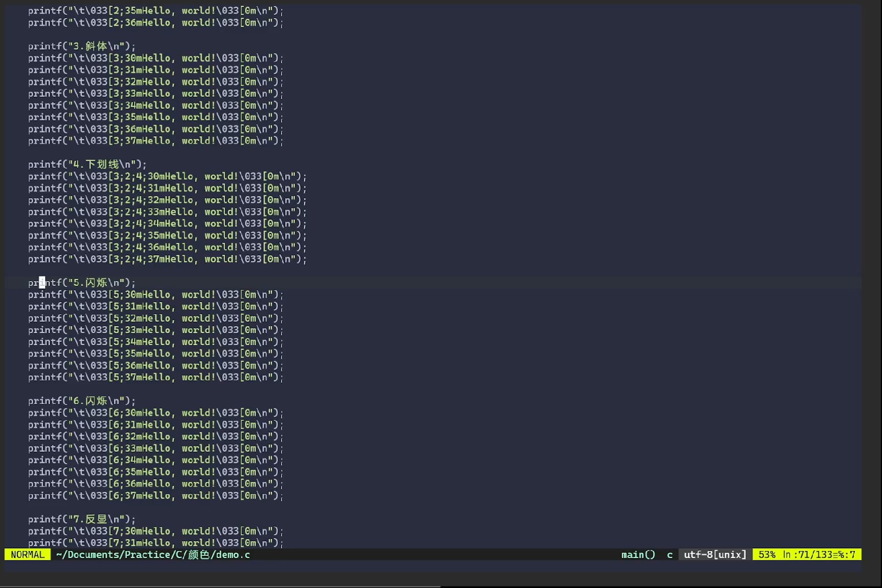
Task: Go to the line containing "[5;33mHello"
Action: (156, 330)
